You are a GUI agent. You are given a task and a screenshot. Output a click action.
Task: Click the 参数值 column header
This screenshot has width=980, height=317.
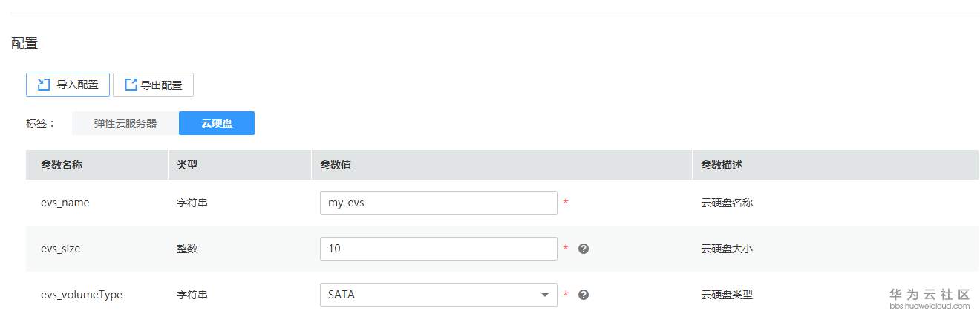click(336, 165)
